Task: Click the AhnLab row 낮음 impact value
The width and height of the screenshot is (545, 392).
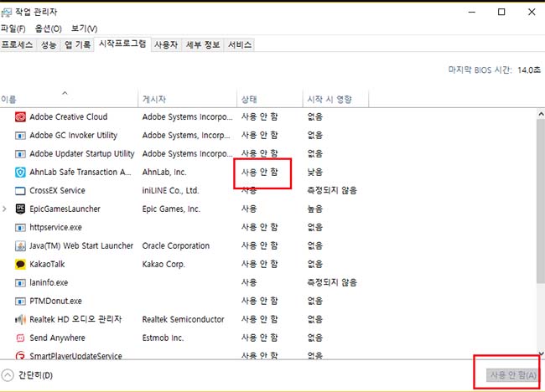Action: (x=315, y=173)
